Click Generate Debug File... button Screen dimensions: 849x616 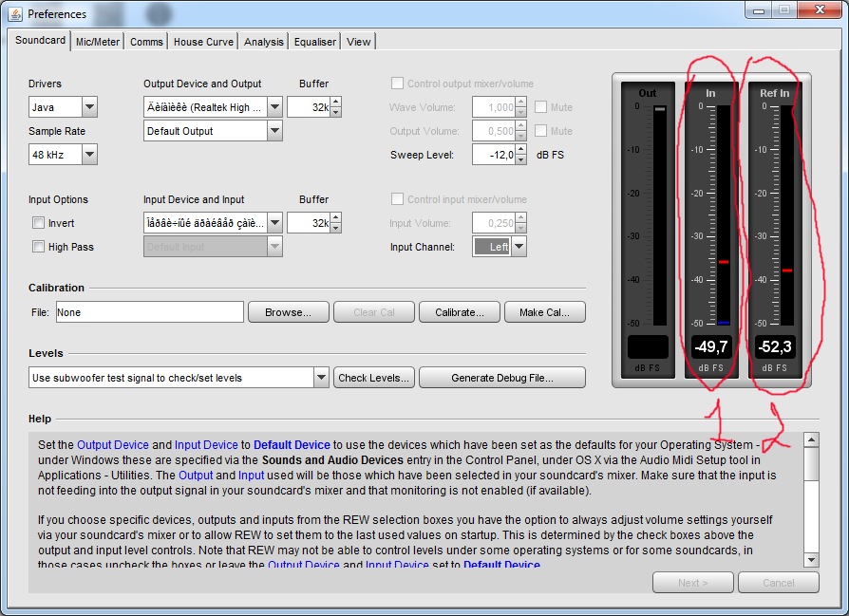tap(502, 378)
